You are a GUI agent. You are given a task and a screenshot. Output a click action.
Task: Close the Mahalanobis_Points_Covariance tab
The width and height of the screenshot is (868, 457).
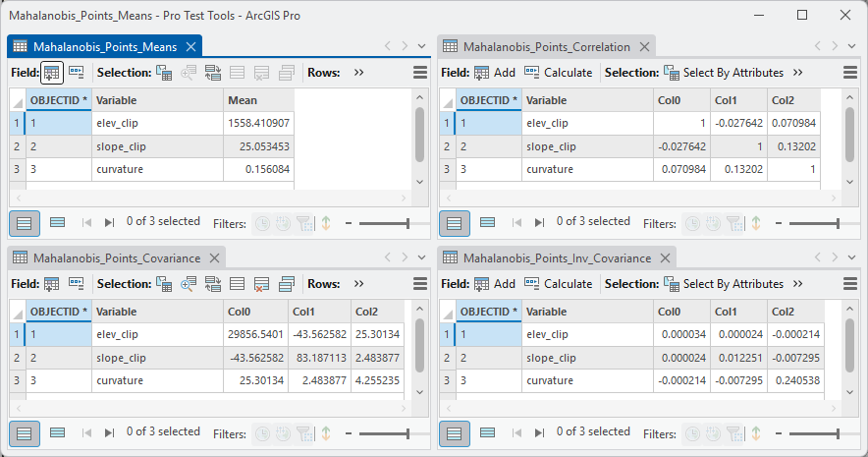click(x=214, y=258)
